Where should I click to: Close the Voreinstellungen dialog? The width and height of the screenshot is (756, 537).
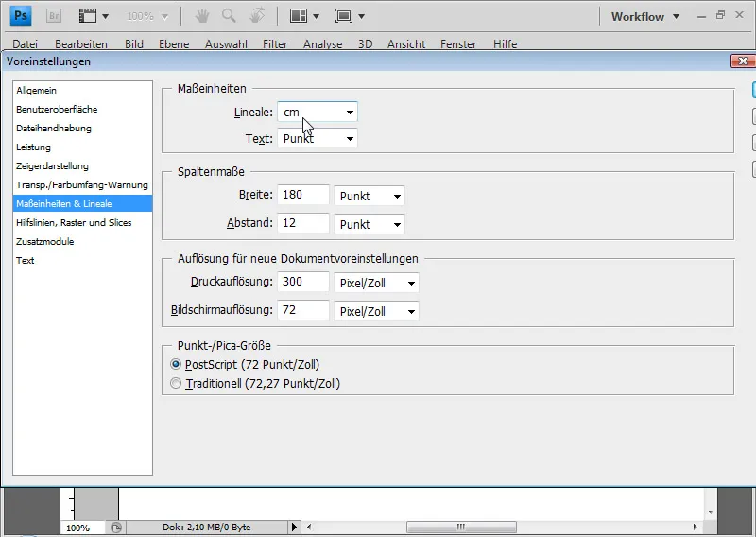[x=743, y=61]
